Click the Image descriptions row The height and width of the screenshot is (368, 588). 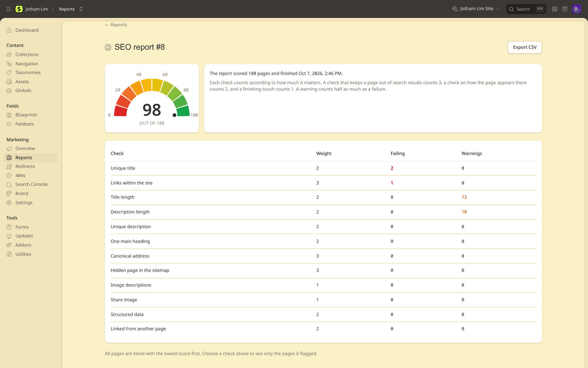[x=323, y=285]
